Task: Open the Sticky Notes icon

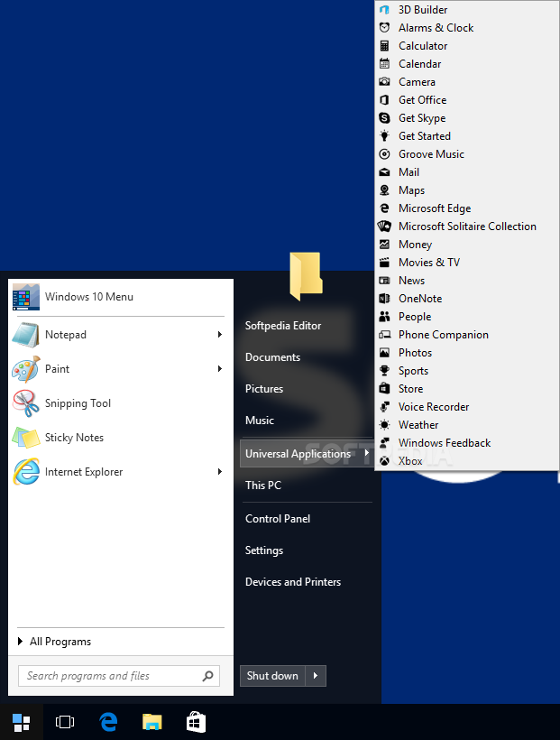Action: click(26, 438)
